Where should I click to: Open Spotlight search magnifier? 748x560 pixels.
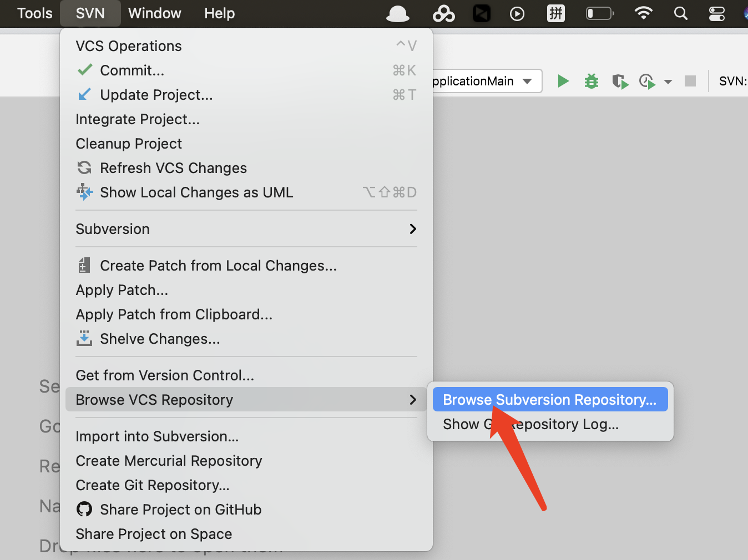tap(681, 13)
